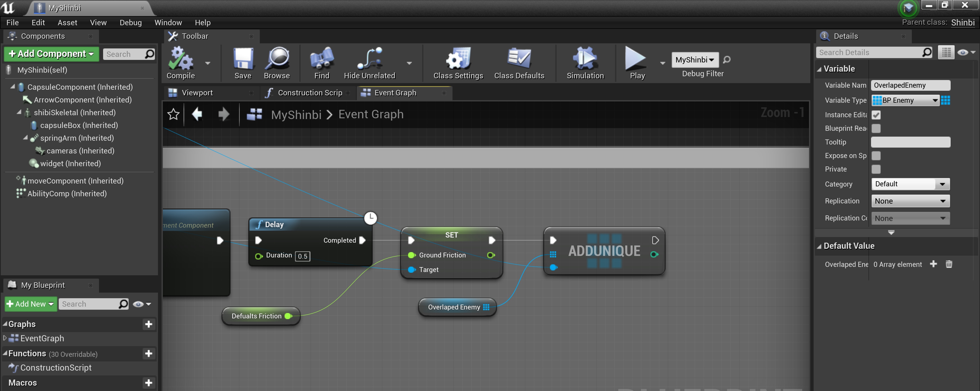
Task: Edit the Delay node Duration value
Action: 302,256
